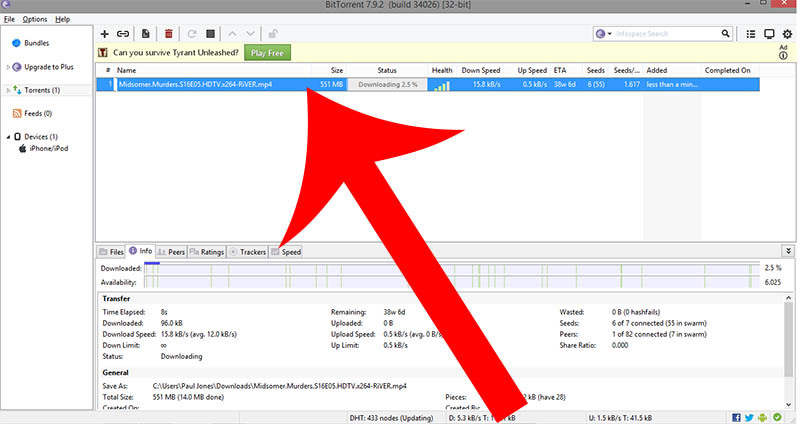The height and width of the screenshot is (424, 800).
Task: Switch to the Files tab
Action: tap(112, 252)
